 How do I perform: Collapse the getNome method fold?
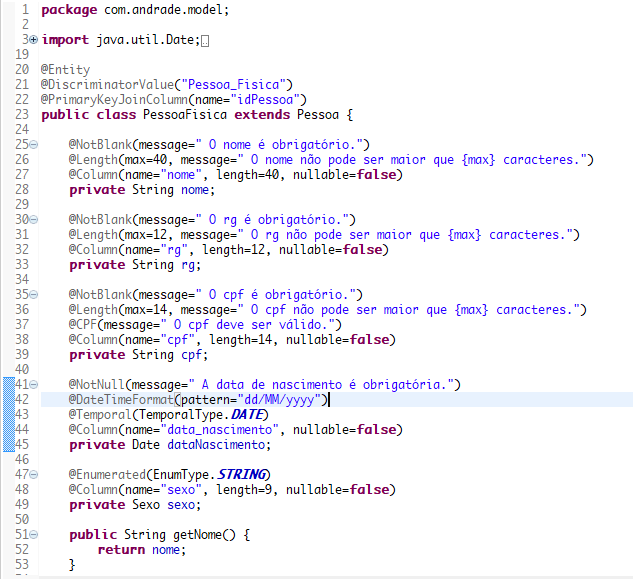[x=34, y=535]
